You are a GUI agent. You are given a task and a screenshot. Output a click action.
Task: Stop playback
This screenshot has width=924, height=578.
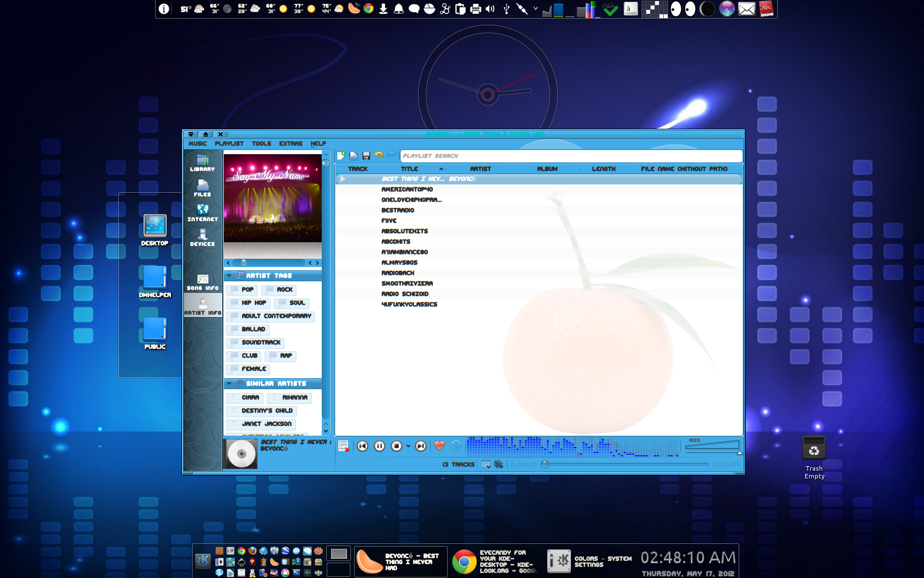tap(397, 446)
